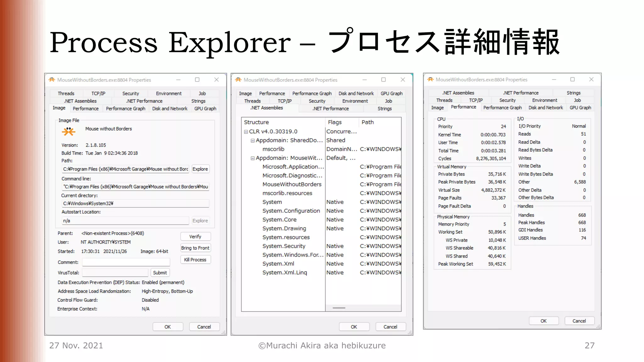Click Cancel in the right Properties window
The width and height of the screenshot is (644, 362).
point(579,321)
